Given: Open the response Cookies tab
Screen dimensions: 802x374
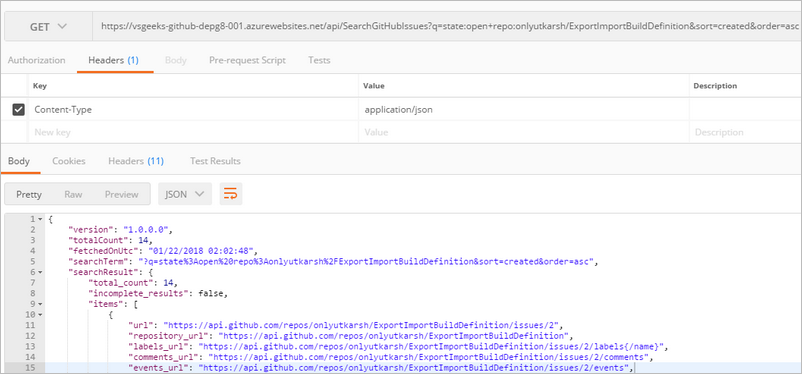Looking at the screenshot, I should (69, 161).
